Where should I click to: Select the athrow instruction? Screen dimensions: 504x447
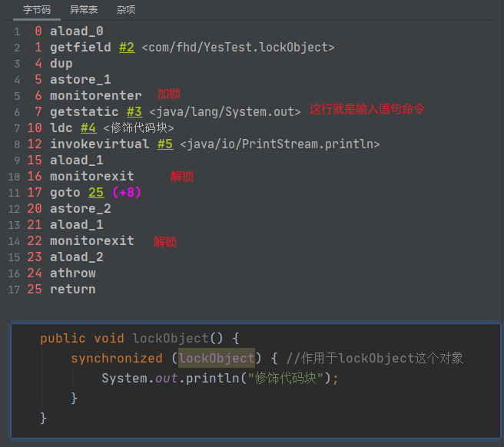pyautogui.click(x=73, y=273)
